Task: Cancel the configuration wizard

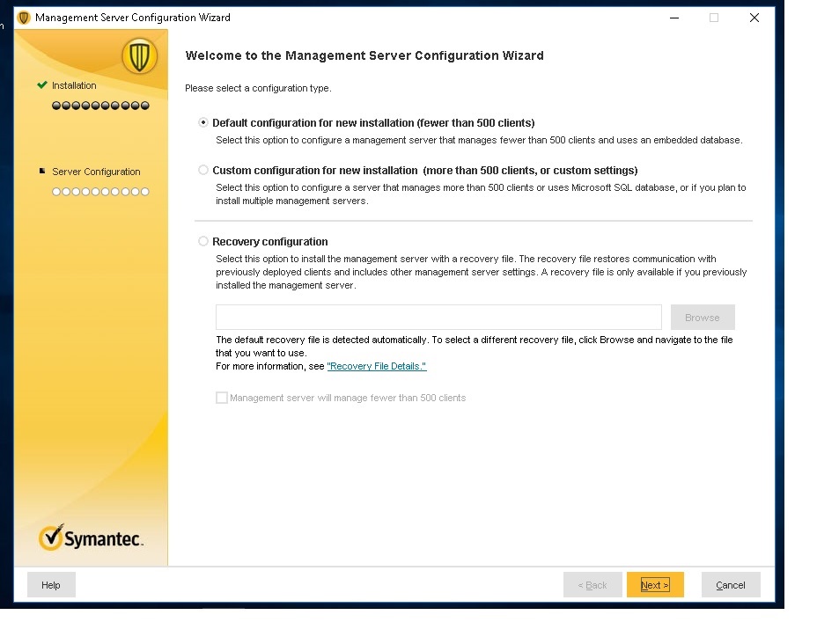Action: [x=731, y=585]
